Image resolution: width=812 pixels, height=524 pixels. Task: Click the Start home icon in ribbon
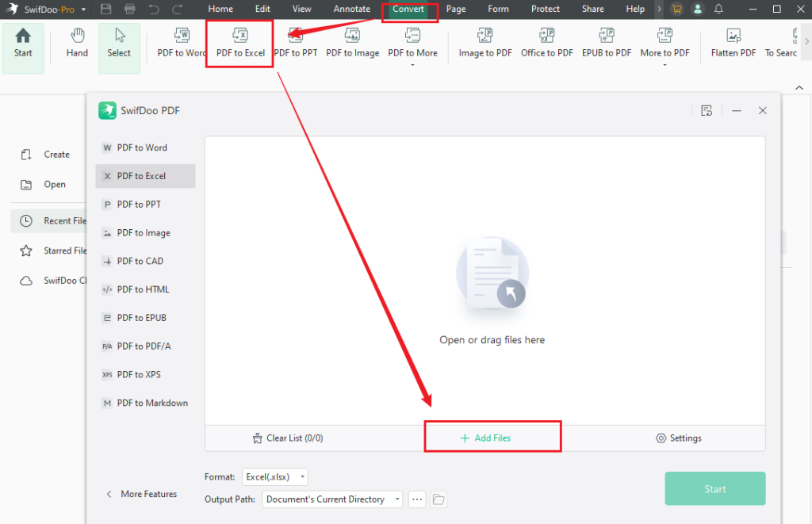(23, 44)
